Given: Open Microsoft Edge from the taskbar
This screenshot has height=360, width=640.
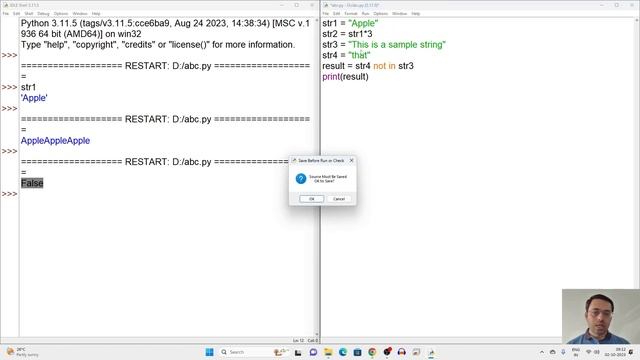Looking at the screenshot, I should pos(342,352).
